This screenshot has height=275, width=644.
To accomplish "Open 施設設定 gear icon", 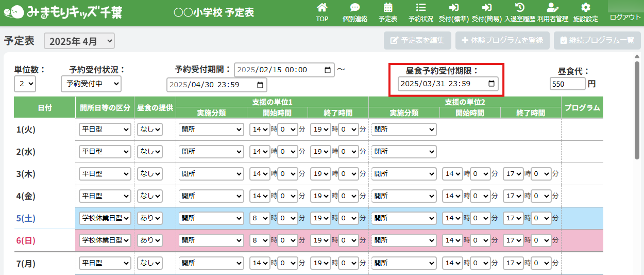I will 585,8.
